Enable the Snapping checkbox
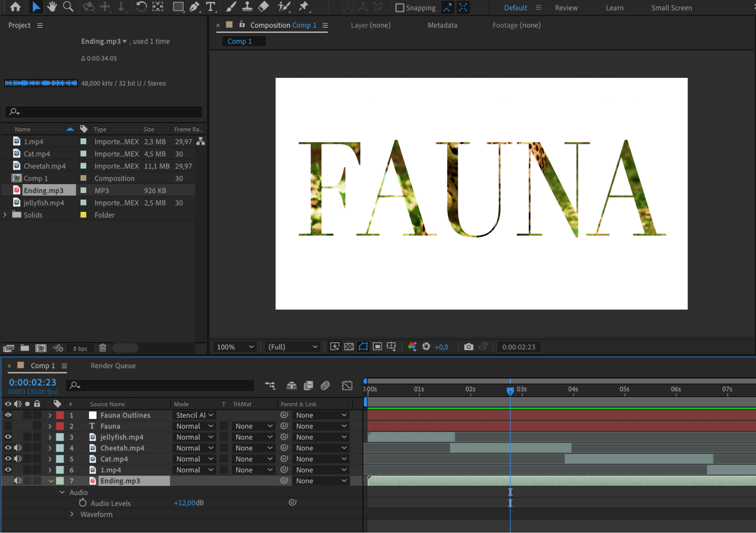The image size is (756, 533). (x=400, y=8)
